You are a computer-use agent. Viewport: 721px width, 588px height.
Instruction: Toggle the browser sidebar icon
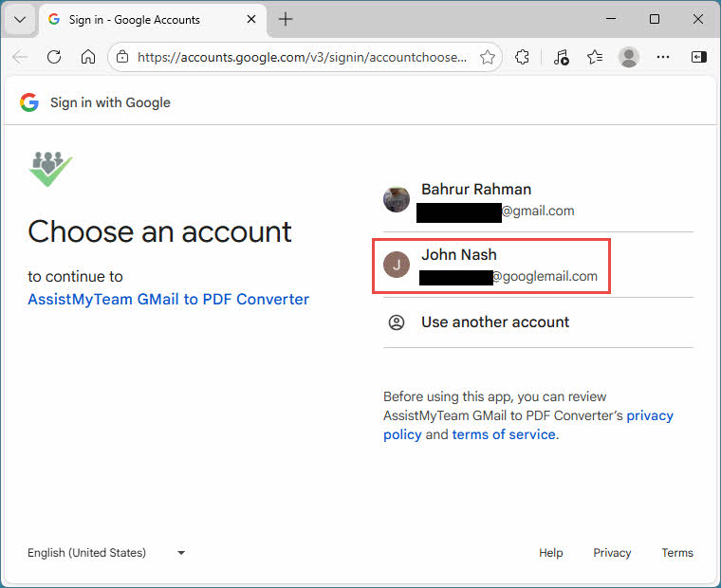[698, 57]
